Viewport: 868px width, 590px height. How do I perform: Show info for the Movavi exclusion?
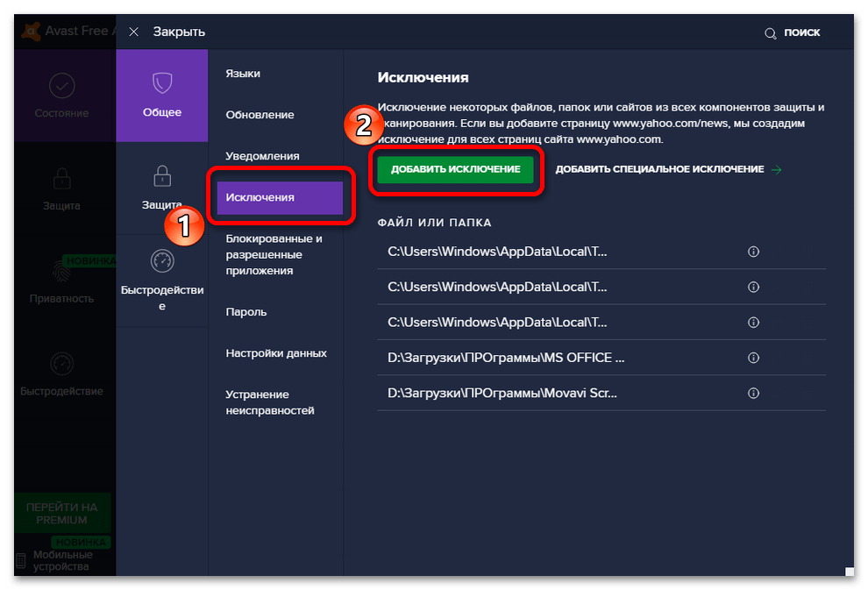752,394
